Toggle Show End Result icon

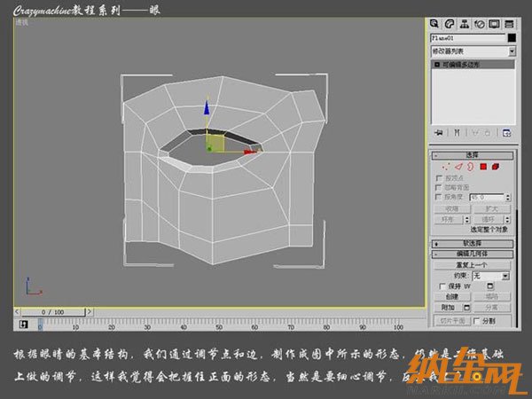coord(457,133)
